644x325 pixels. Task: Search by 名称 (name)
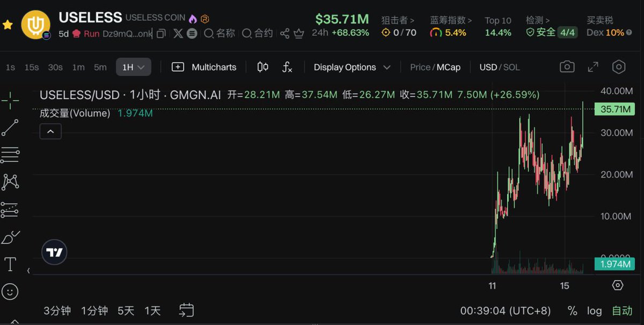click(x=219, y=33)
